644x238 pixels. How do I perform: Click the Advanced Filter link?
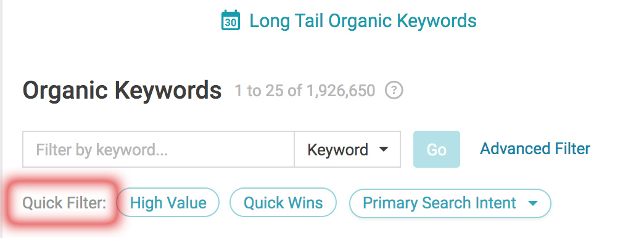click(x=535, y=149)
